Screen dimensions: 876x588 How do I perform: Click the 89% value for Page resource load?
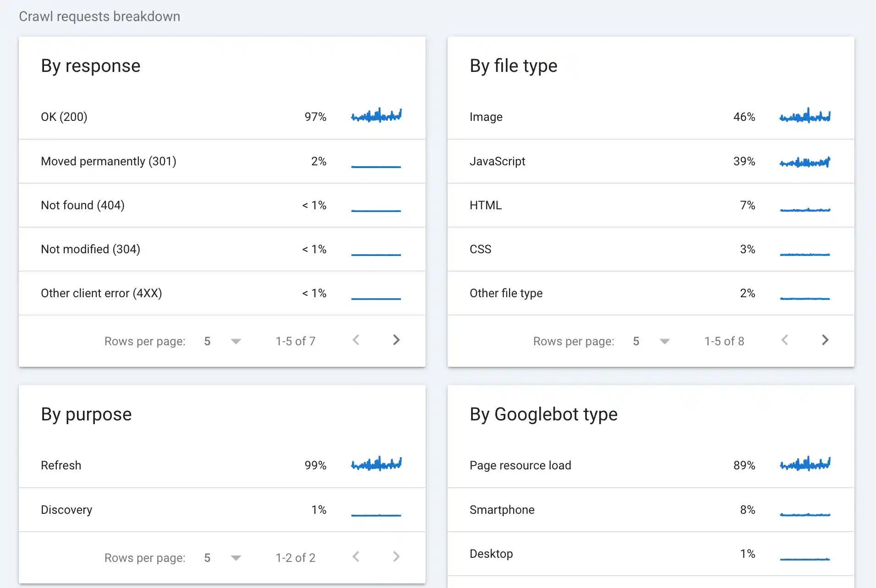(745, 465)
